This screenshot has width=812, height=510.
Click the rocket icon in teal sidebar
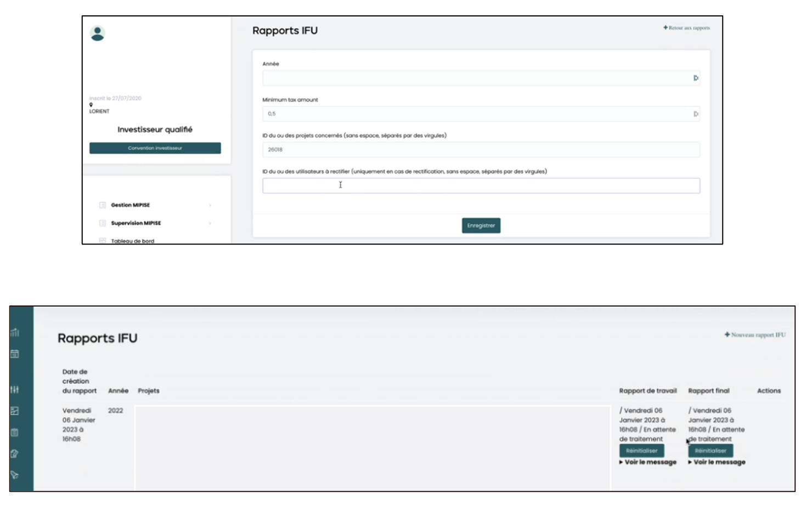coord(15,475)
